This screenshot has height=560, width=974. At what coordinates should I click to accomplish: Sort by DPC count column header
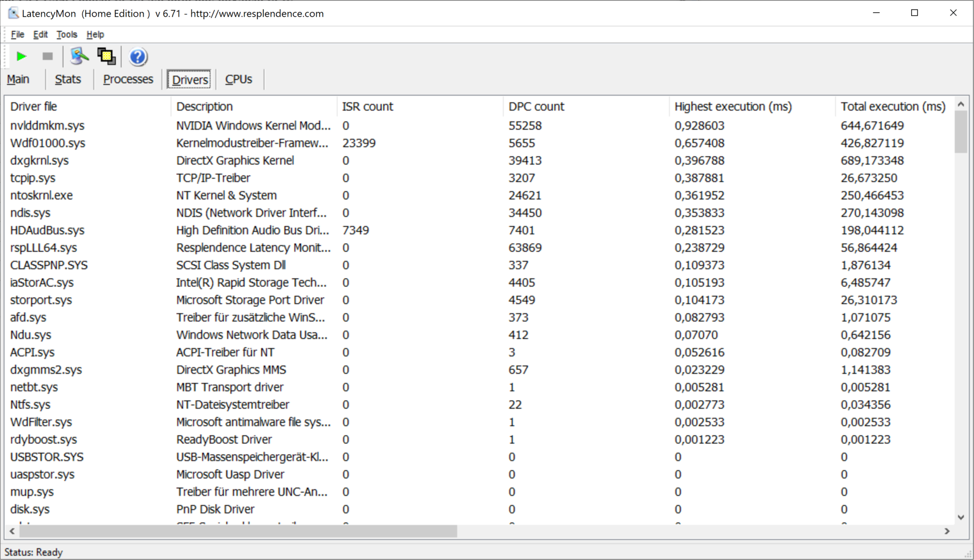(x=536, y=107)
